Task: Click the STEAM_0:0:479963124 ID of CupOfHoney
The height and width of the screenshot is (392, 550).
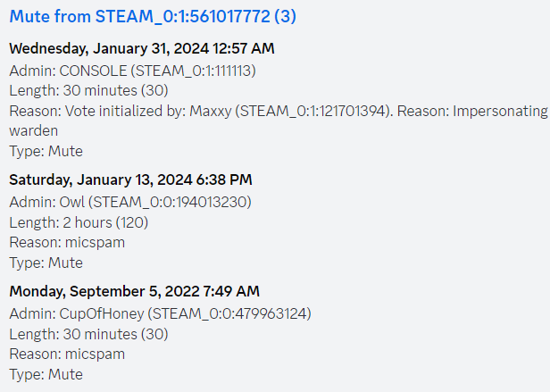Action: click(229, 313)
